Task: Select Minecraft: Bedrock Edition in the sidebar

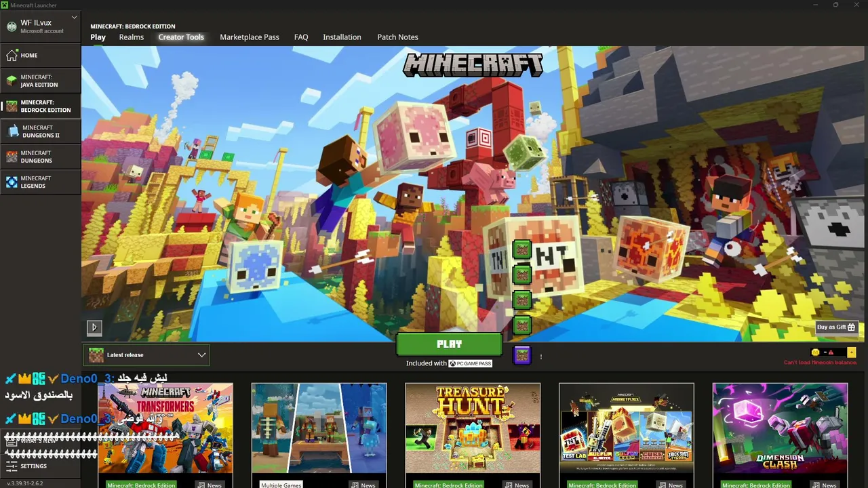Action: coord(41,106)
